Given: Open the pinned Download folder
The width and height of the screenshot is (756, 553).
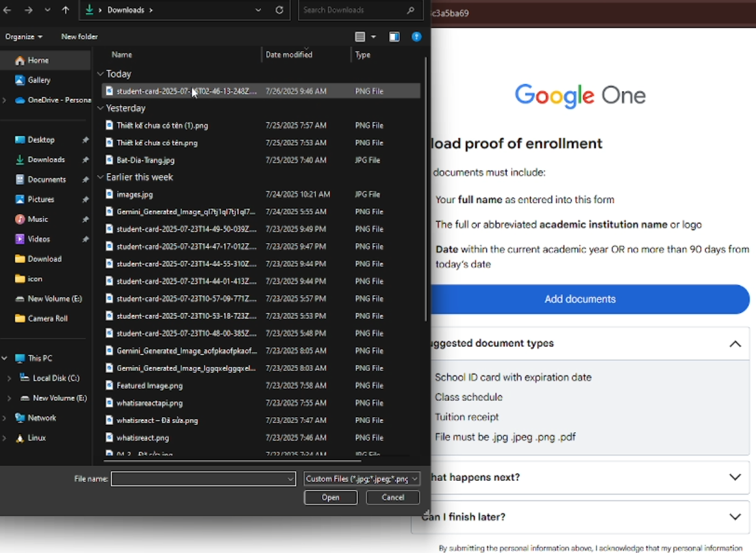Looking at the screenshot, I should [45, 259].
